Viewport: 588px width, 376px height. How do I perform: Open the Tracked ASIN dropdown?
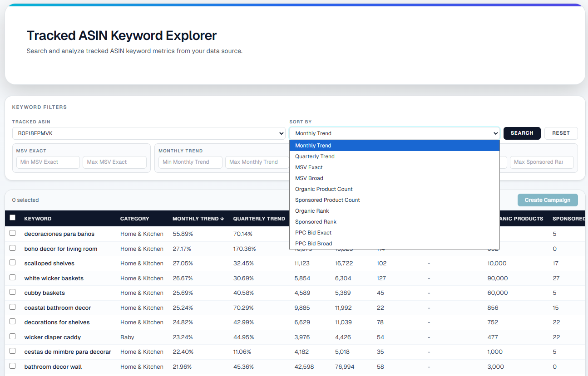coord(148,133)
